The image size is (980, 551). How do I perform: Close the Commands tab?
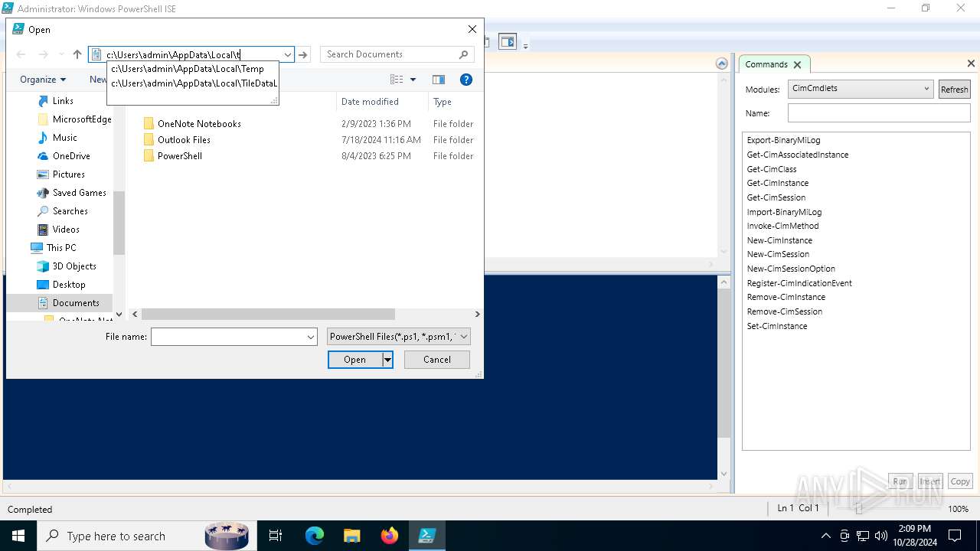pyautogui.click(x=797, y=65)
